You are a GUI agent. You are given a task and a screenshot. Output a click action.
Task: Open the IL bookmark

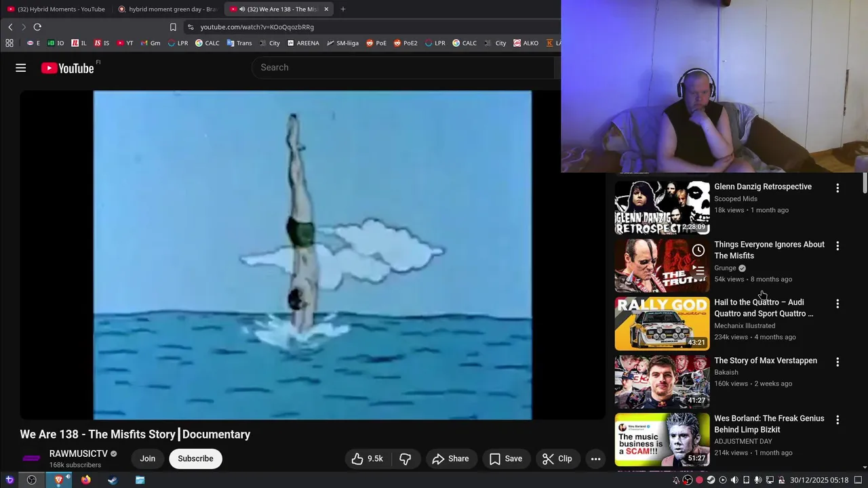79,43
